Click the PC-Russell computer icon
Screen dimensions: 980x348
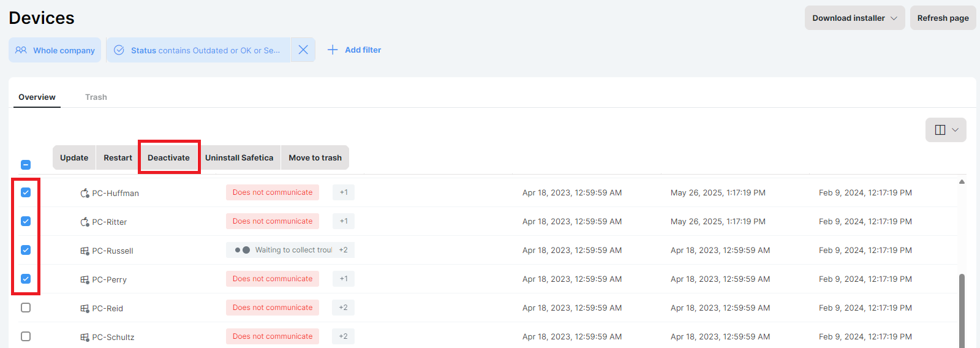pyautogui.click(x=85, y=251)
